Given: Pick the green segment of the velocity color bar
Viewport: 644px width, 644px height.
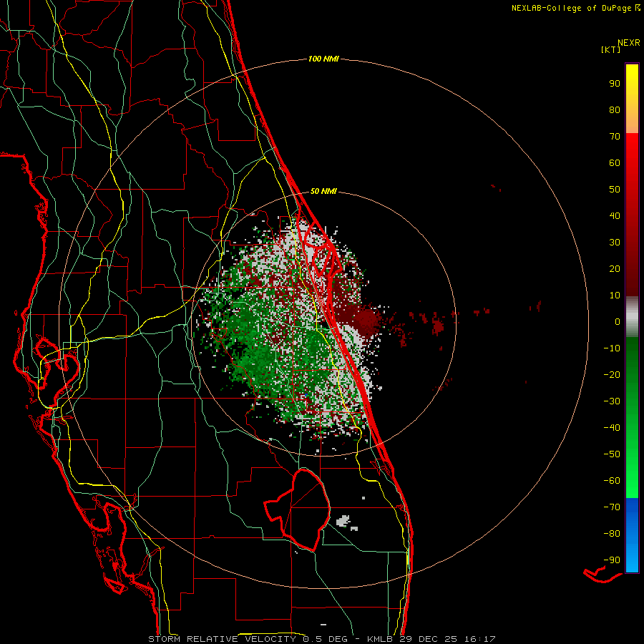Looking at the screenshot, I should pyautogui.click(x=632, y=417).
